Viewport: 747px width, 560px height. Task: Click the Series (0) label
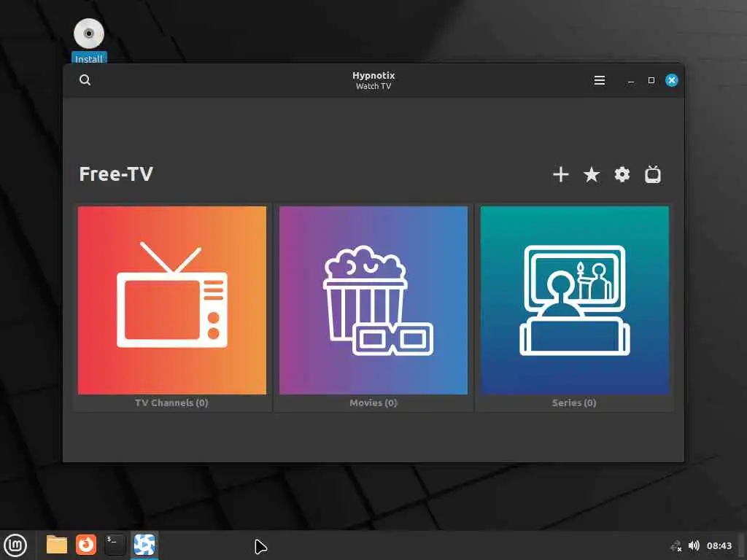574,402
